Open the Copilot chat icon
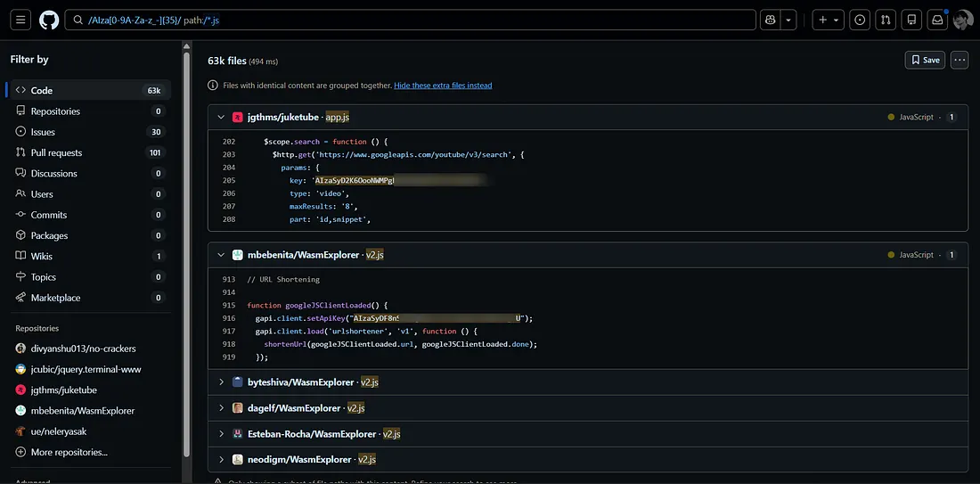Image resolution: width=980 pixels, height=484 pixels. click(770, 20)
